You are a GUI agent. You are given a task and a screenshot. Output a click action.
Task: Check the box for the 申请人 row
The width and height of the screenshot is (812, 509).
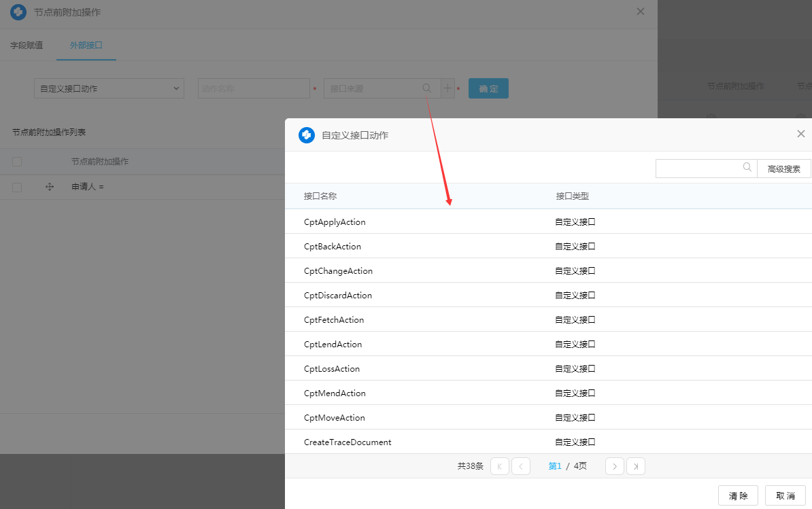click(17, 187)
